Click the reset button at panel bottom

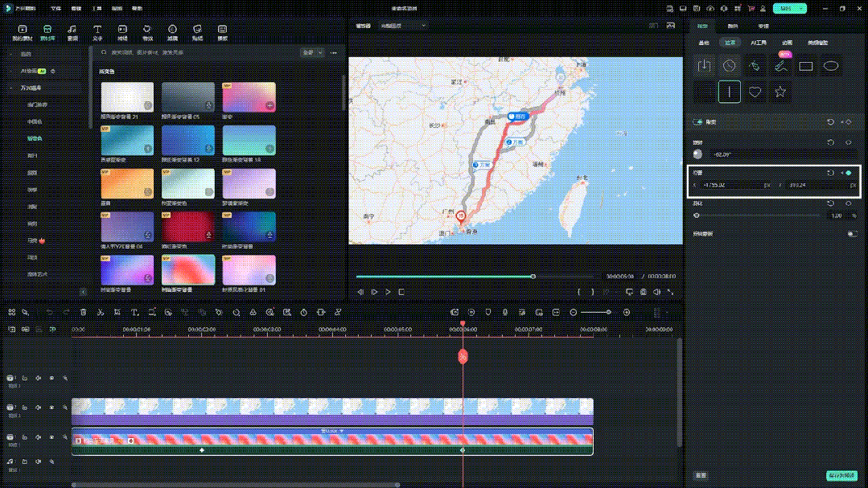(701, 475)
